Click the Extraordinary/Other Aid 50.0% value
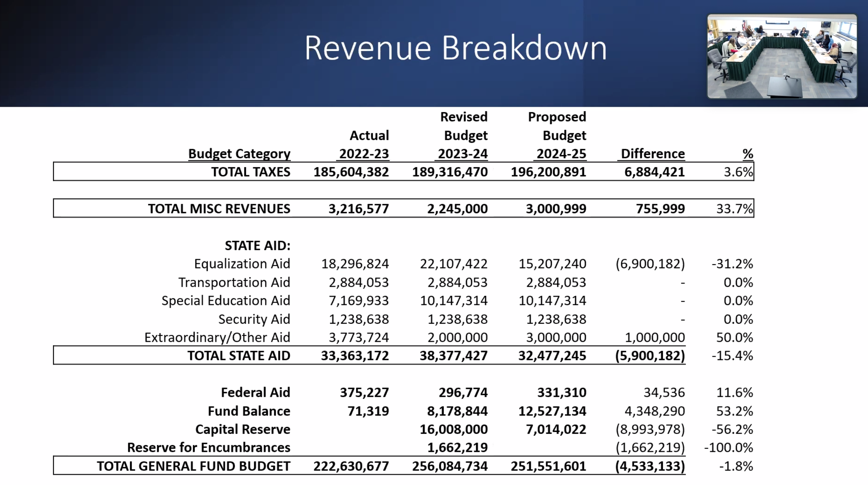Screen dimensions: 868x485 [734, 337]
